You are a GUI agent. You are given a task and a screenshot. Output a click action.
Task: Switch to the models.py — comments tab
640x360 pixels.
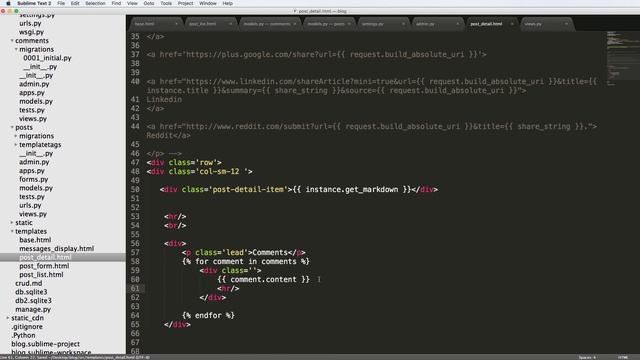click(269, 24)
